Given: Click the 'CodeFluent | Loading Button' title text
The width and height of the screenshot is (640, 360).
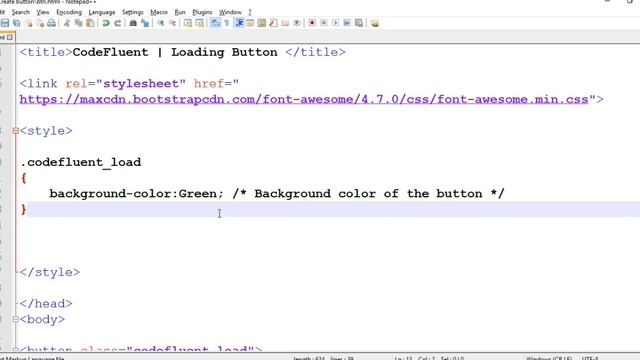Looking at the screenshot, I should tap(175, 52).
